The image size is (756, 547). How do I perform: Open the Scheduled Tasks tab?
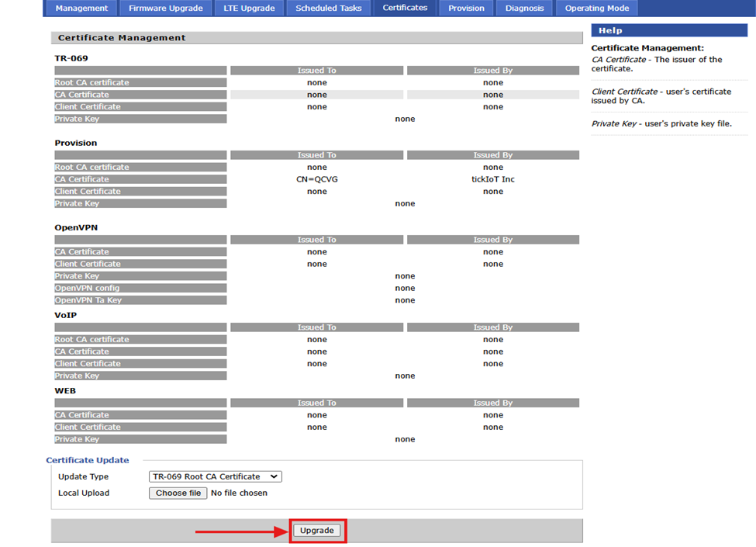328,9
